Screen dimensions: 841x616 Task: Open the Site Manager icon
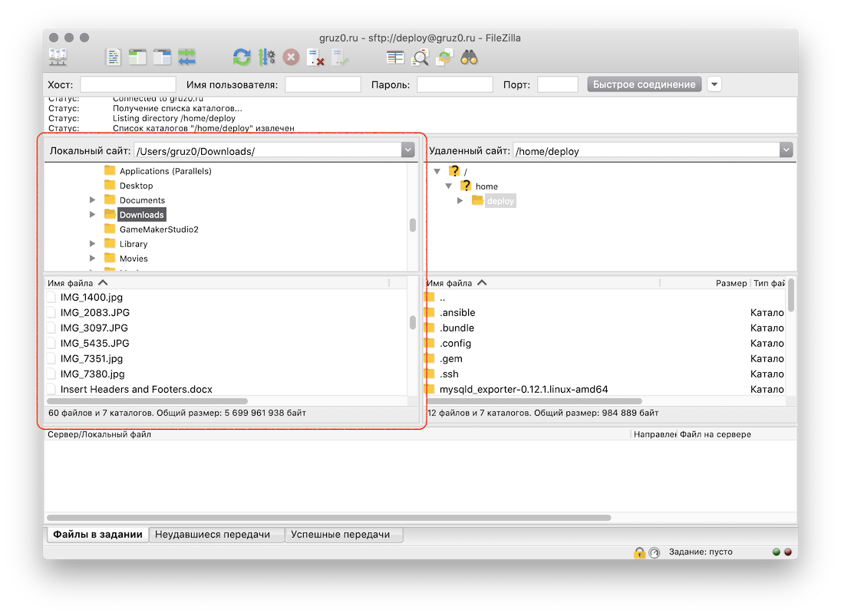pyautogui.click(x=58, y=57)
